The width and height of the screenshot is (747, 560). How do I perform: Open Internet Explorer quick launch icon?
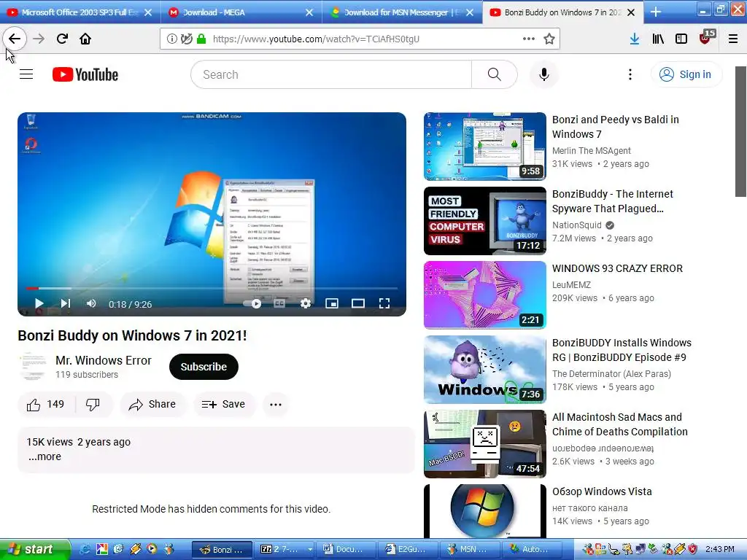point(85,549)
